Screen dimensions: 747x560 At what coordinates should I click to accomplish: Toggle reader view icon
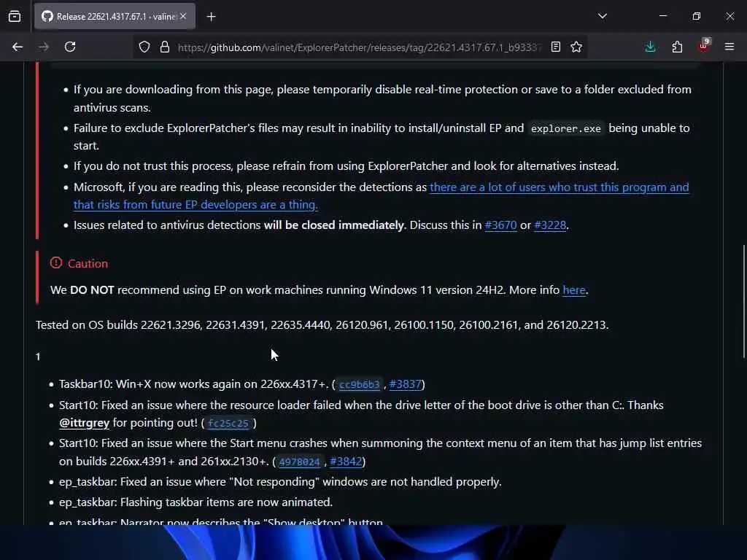[555, 47]
